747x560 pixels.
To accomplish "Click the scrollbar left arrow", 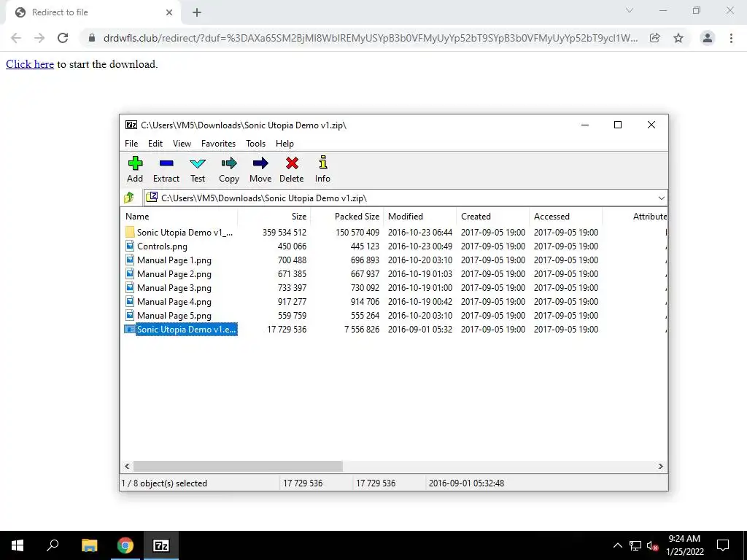I will [127, 466].
